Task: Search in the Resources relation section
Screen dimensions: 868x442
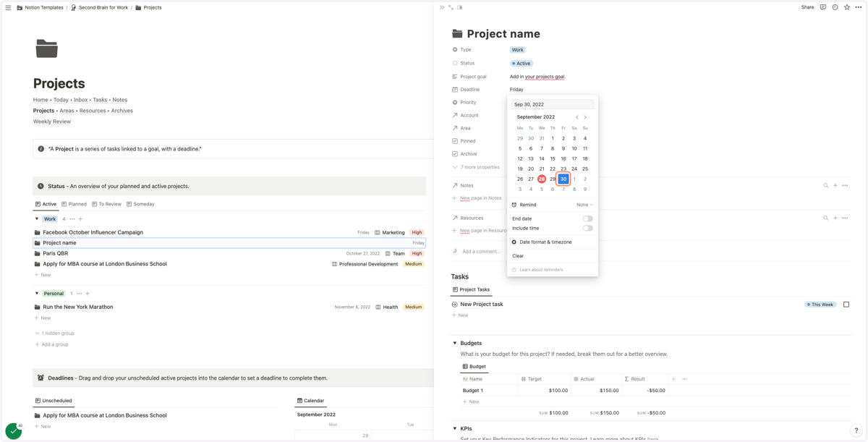Action: tap(825, 218)
